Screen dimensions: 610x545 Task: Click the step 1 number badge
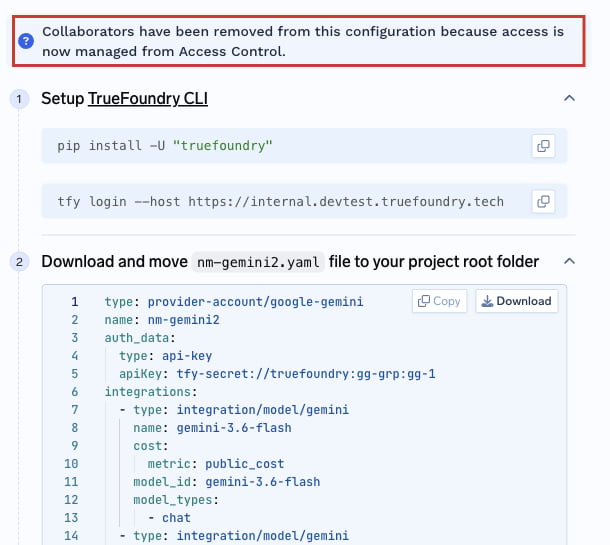point(19,99)
